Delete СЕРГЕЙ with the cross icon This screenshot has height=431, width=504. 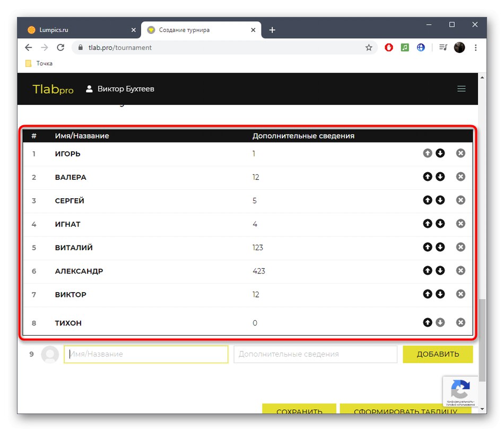[460, 200]
